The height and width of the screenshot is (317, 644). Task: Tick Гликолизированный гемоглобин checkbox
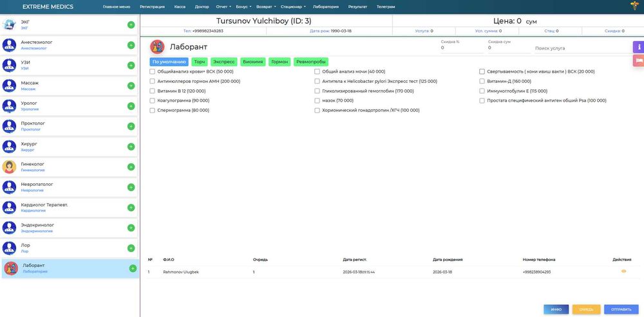click(x=317, y=91)
